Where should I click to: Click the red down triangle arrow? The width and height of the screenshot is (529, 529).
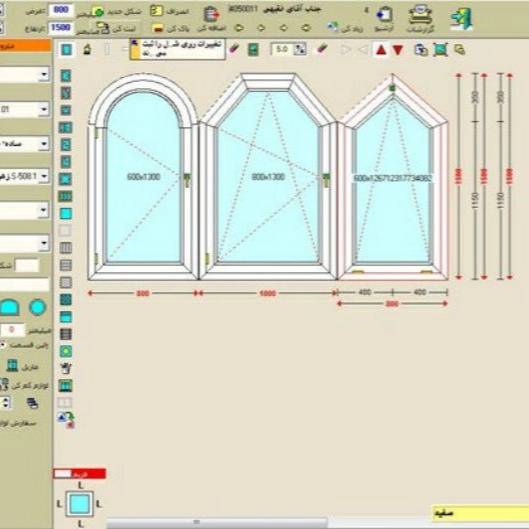point(398,50)
